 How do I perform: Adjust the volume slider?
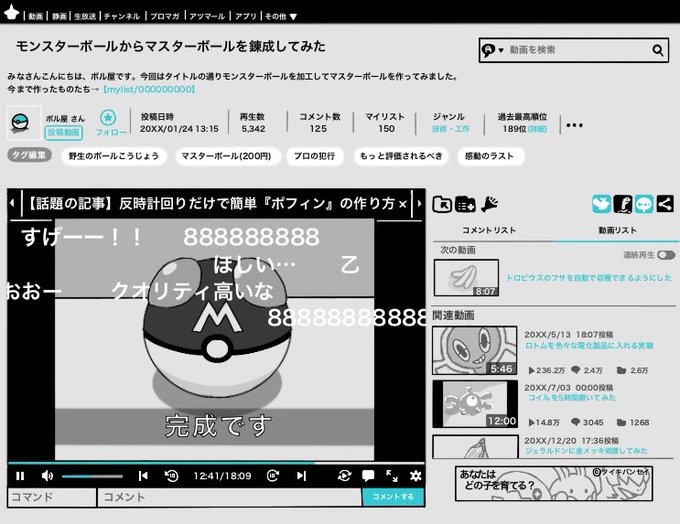point(92,476)
